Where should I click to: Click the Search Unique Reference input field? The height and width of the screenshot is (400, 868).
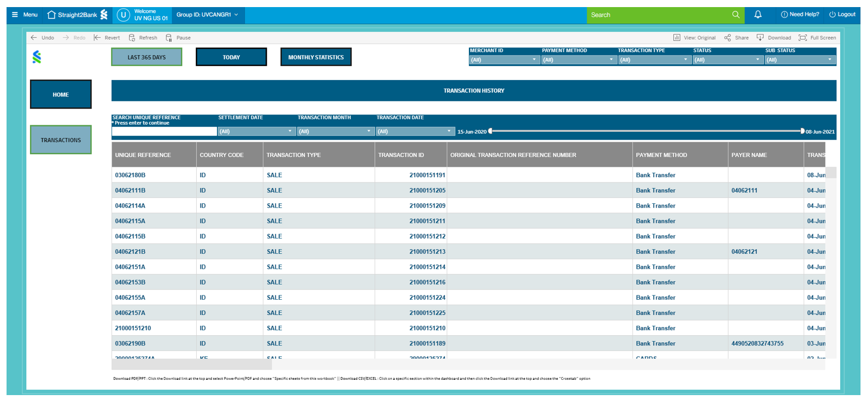point(164,131)
